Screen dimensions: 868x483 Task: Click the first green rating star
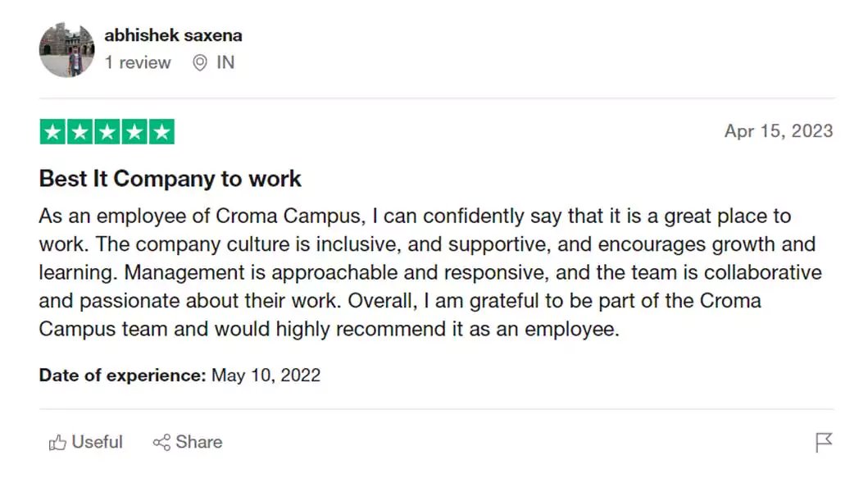(53, 132)
